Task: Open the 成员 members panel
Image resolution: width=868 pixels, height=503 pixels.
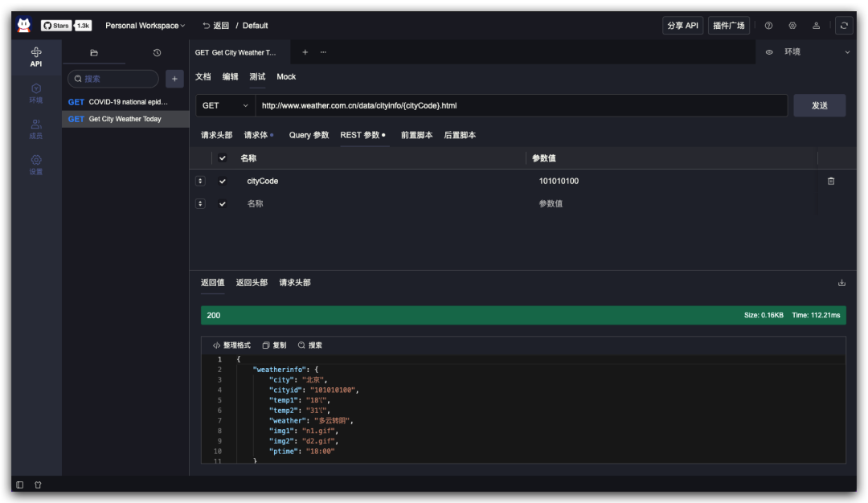Action: tap(35, 129)
